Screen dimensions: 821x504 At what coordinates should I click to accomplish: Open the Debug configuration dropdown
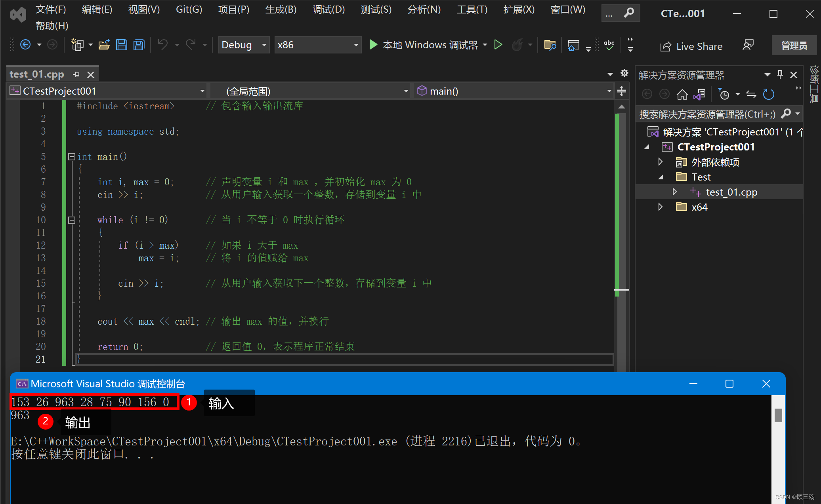point(243,45)
